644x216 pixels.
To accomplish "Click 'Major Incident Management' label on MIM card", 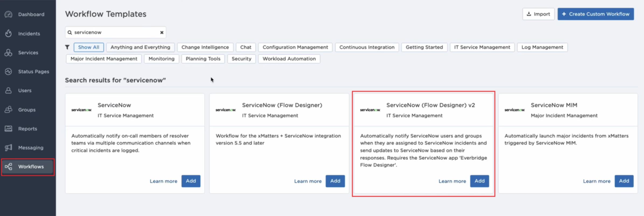I will coord(564,116).
